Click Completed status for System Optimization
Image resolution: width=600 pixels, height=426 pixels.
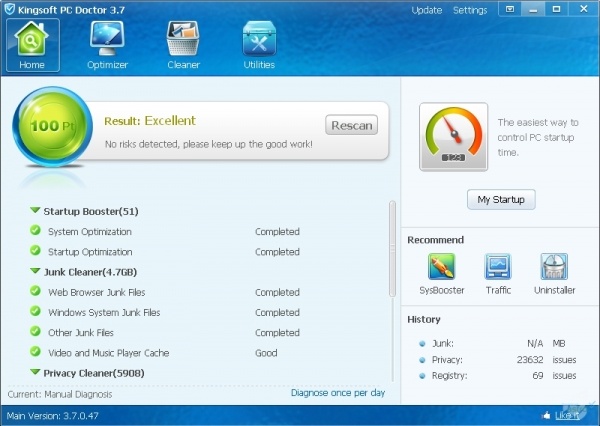(x=277, y=232)
